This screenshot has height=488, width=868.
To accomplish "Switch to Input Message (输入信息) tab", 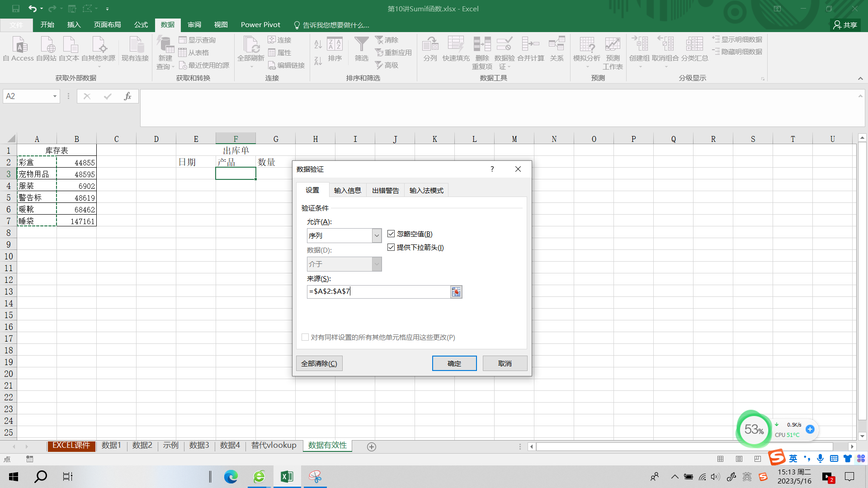I will click(347, 190).
